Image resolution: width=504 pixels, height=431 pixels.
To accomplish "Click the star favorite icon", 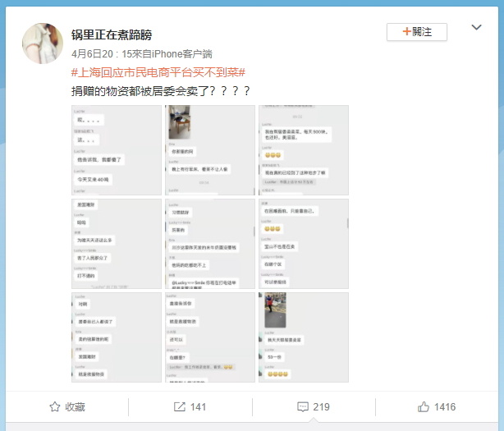I will pos(55,406).
